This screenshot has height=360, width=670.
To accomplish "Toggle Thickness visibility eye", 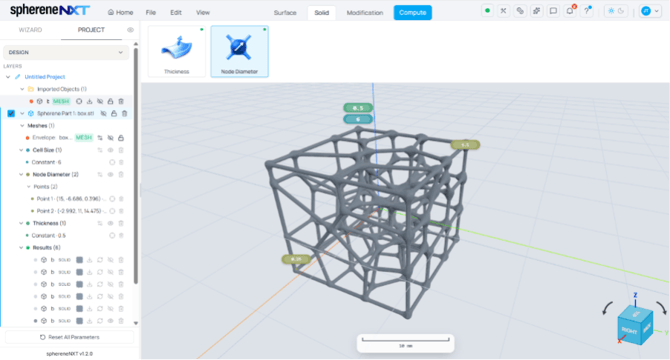I will 110,223.
